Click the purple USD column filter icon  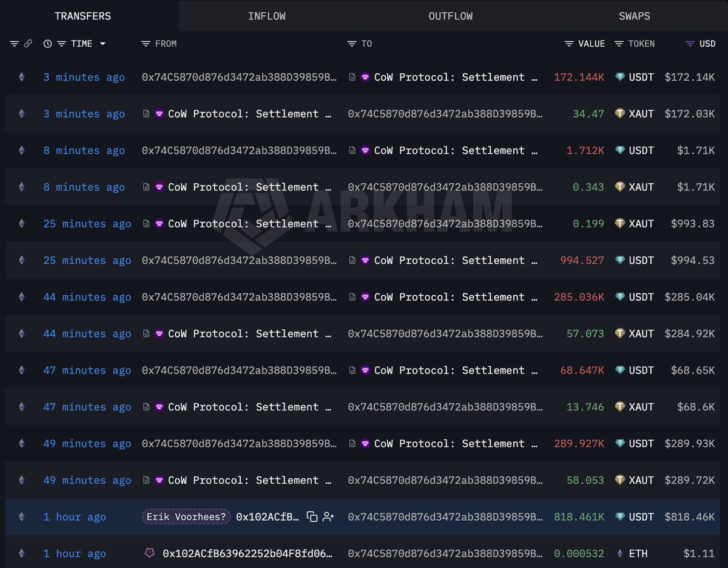pos(690,44)
